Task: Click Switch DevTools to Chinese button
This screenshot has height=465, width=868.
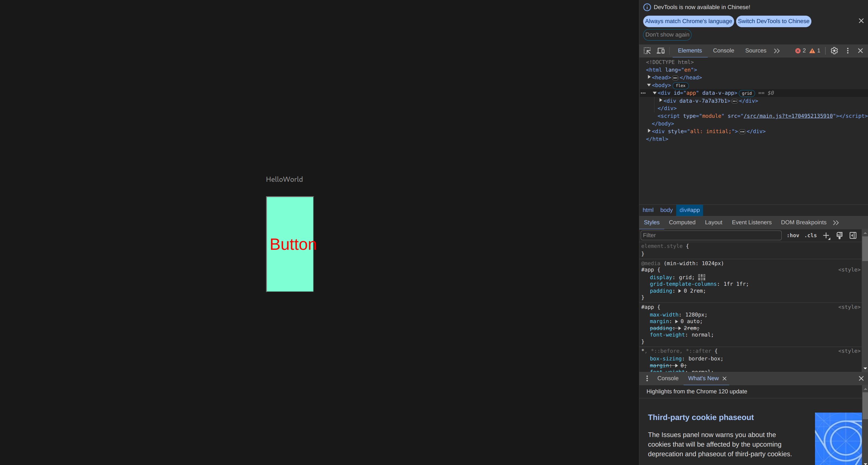Action: pos(773,21)
